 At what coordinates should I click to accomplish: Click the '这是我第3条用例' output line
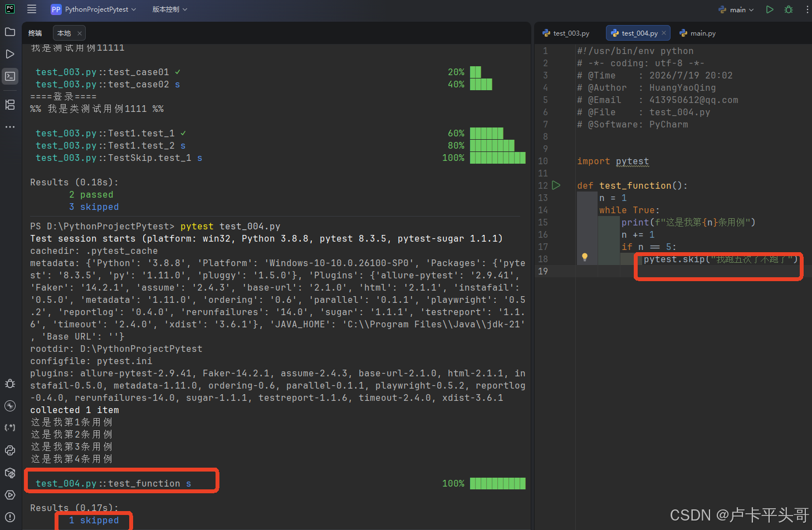click(x=72, y=447)
